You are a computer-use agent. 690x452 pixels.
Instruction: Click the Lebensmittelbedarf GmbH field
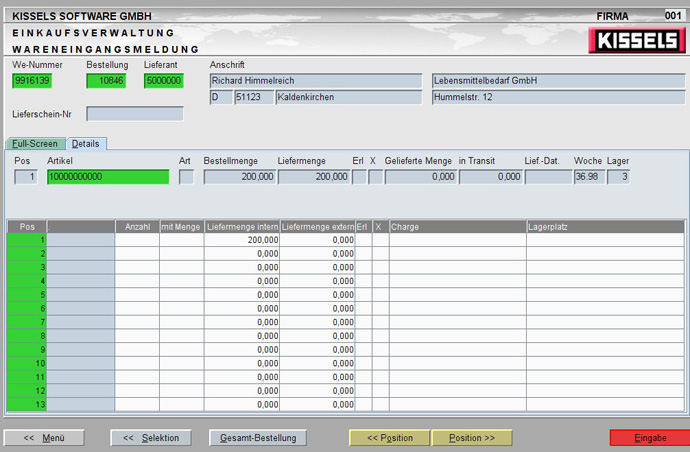[x=558, y=81]
